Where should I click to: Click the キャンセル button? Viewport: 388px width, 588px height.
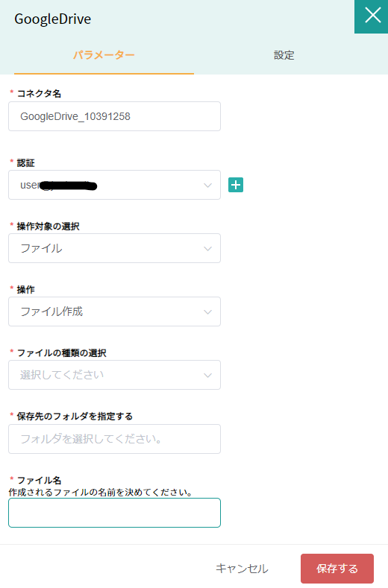(x=242, y=569)
